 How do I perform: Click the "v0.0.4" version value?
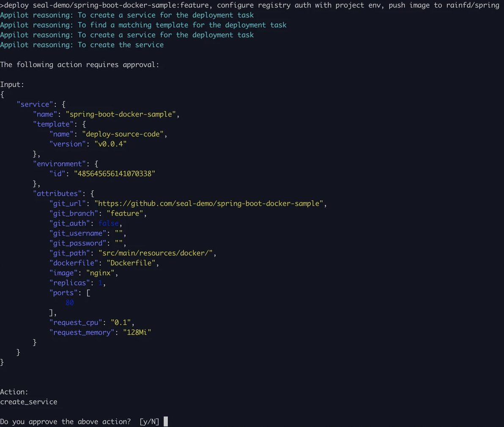click(110, 144)
